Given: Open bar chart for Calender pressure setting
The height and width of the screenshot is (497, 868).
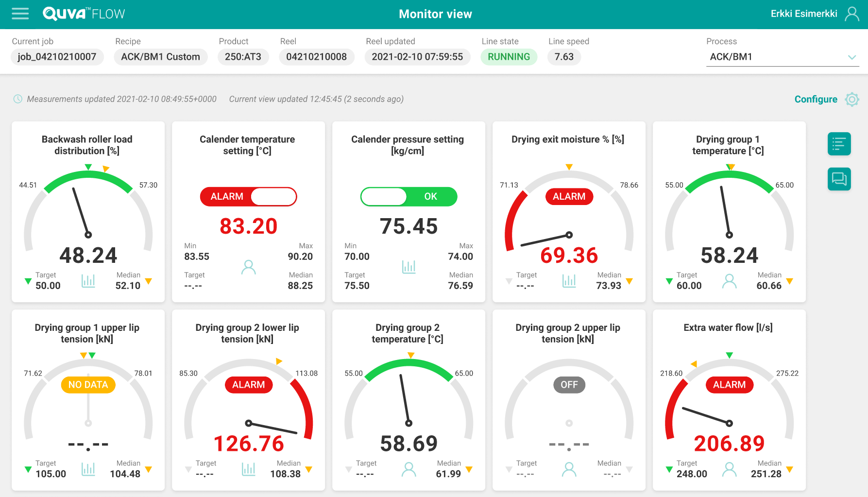Looking at the screenshot, I should tap(409, 267).
